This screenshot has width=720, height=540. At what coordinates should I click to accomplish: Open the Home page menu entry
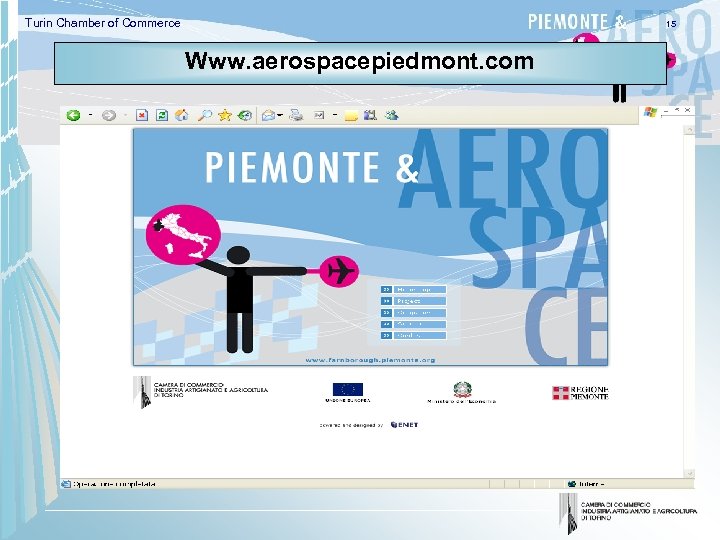tap(420, 290)
